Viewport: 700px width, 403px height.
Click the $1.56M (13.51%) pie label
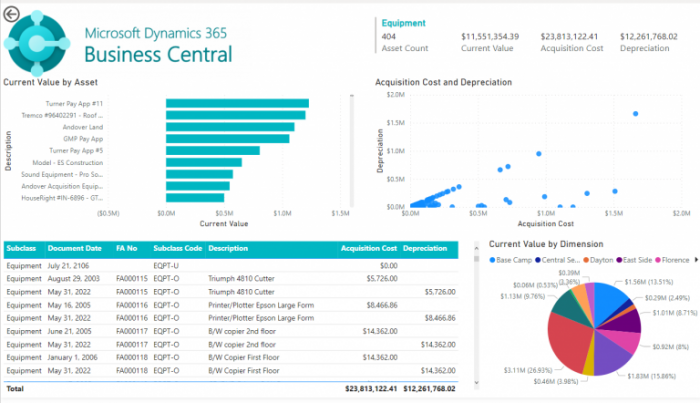tap(649, 282)
